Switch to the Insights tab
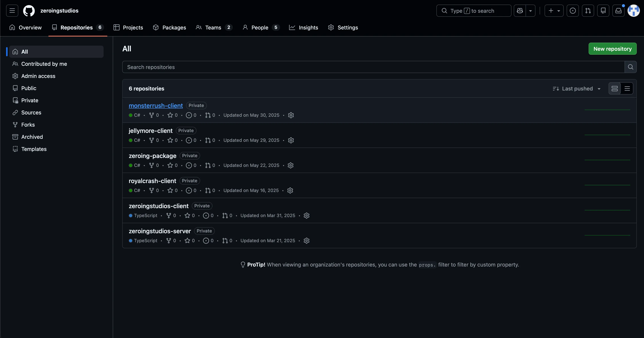Viewport: 644px width, 338px height. [304, 27]
